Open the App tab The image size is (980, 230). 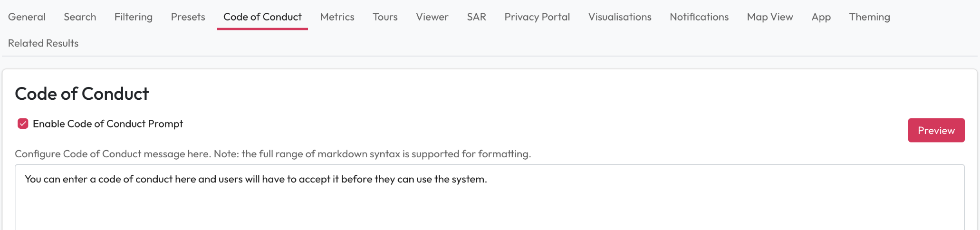coord(821,17)
